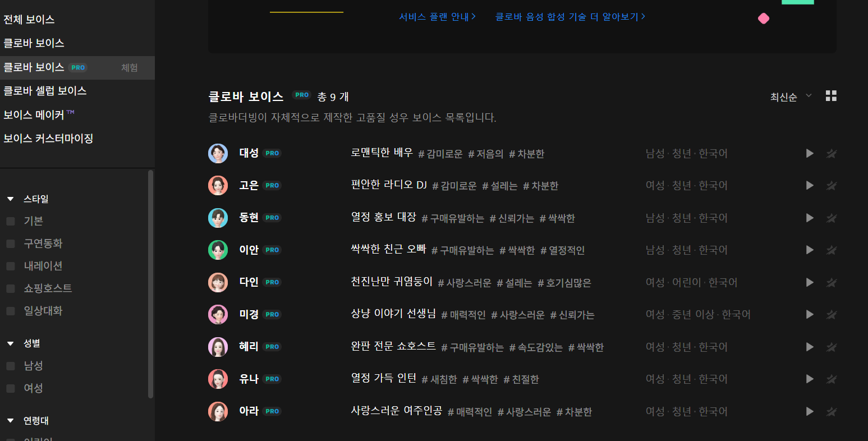
Task: Select 보이스 커스터마이징 in sidebar
Action: (x=48, y=139)
